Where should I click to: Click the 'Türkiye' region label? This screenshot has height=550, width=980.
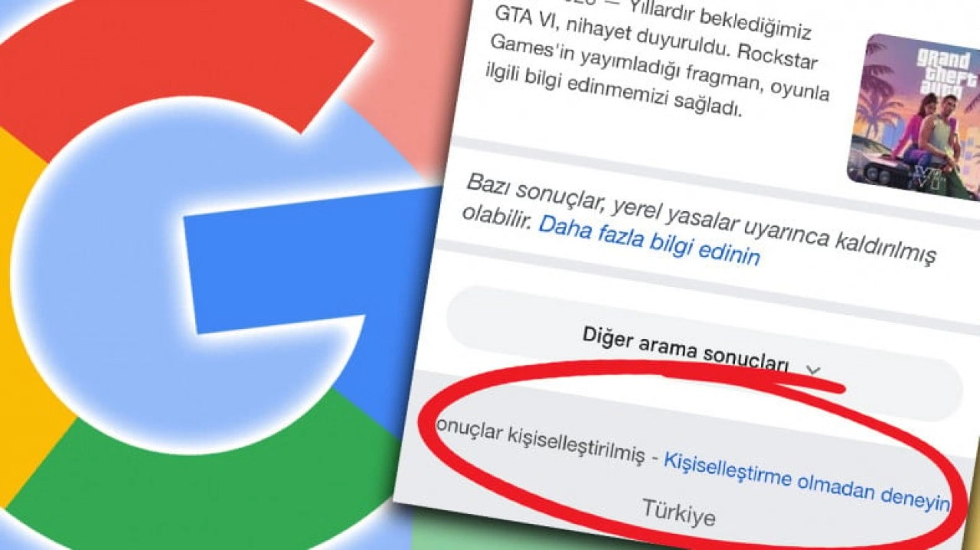coord(678,512)
